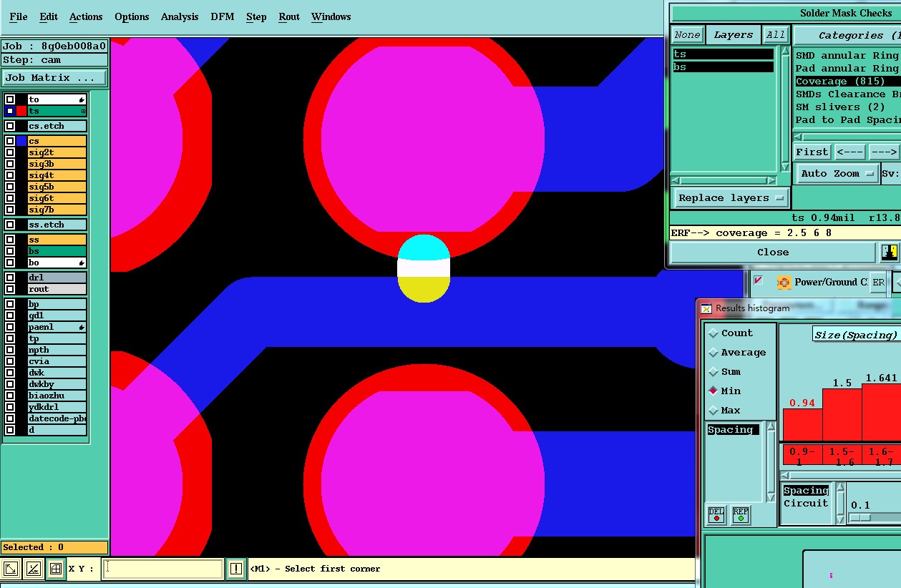
Task: Open the Step menu
Action: pos(256,16)
